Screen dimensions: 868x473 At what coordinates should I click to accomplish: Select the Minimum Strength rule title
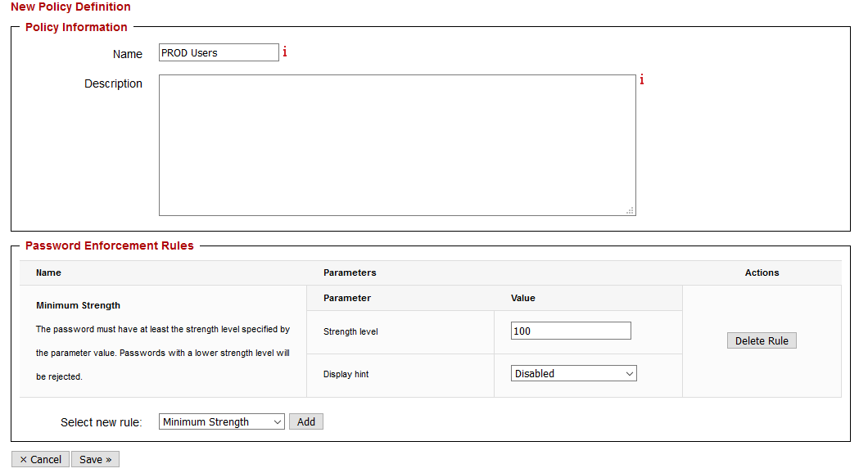tap(79, 305)
